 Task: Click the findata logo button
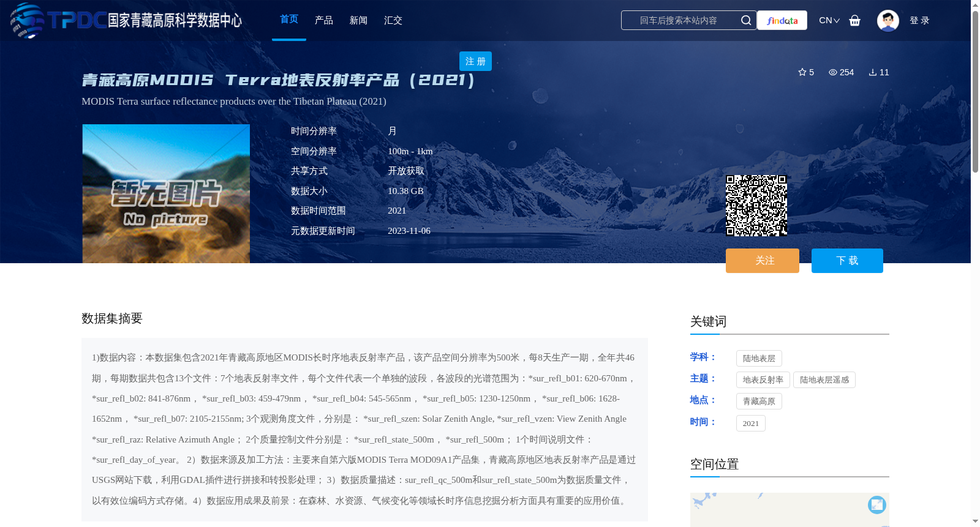[782, 20]
